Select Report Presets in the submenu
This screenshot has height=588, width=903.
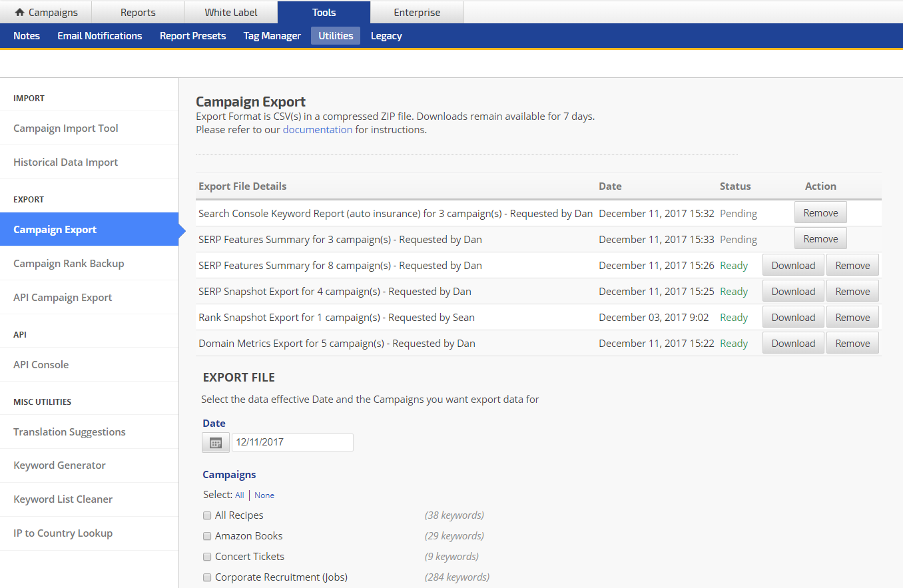tap(192, 36)
